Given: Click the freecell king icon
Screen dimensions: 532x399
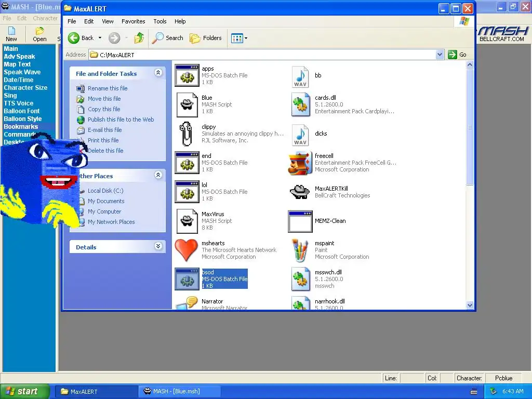Looking at the screenshot, I should coord(300,163).
